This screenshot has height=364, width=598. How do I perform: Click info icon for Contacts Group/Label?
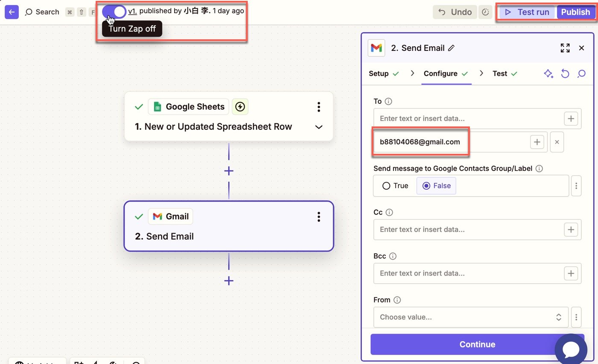[x=539, y=169]
